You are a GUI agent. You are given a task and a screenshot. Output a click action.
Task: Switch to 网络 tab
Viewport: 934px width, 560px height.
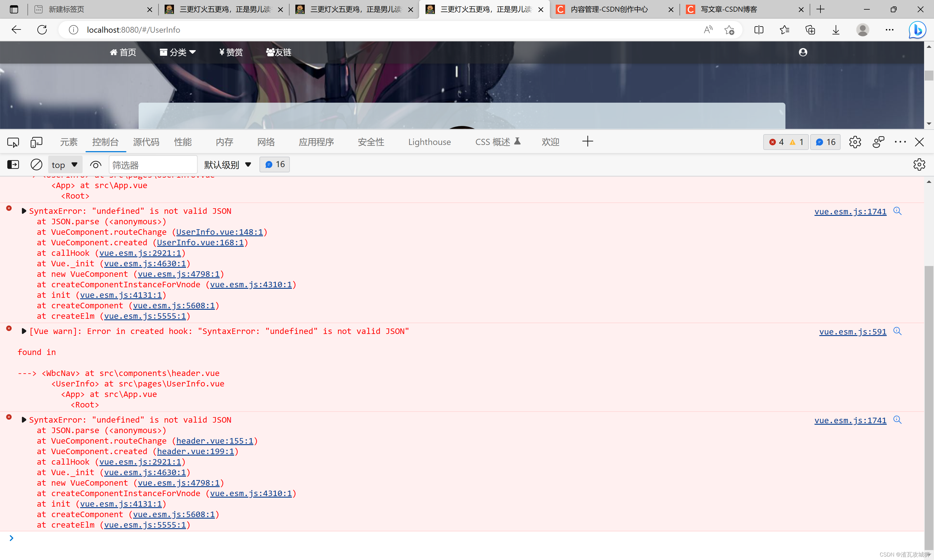tap(266, 142)
